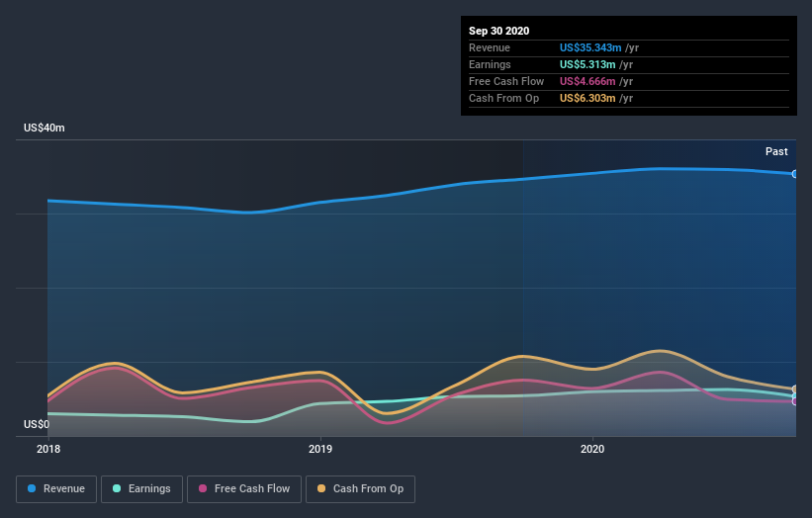Click the US$5.313m earnings value
The image size is (812, 518).
tap(587, 64)
